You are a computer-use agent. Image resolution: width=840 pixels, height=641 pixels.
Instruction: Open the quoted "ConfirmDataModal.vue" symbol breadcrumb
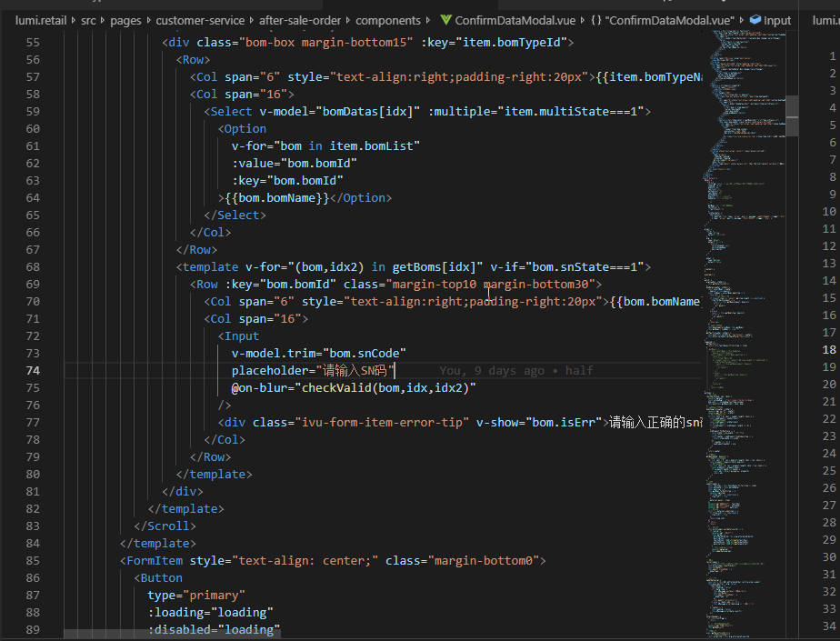pyautogui.click(x=670, y=20)
